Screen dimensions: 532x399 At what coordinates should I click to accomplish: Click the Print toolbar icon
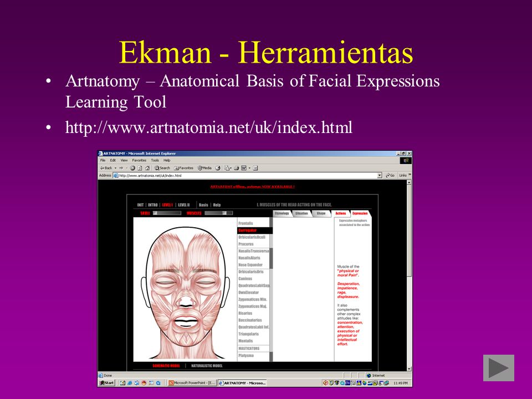click(237, 168)
